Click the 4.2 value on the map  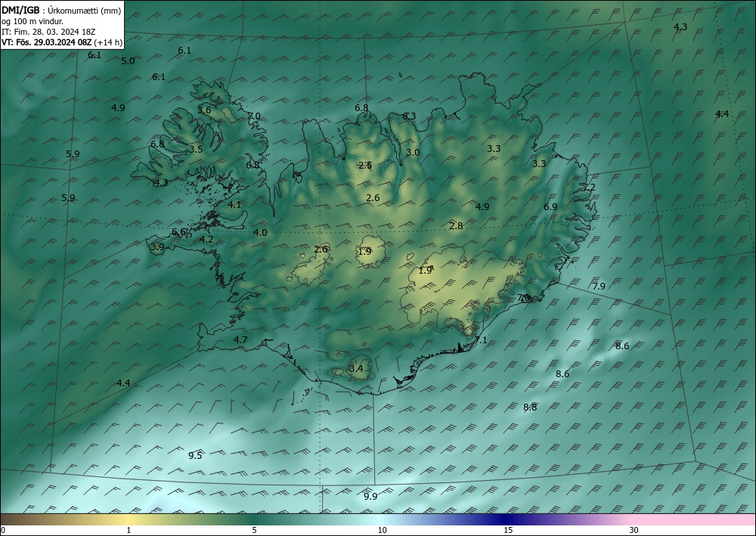pyautogui.click(x=206, y=239)
